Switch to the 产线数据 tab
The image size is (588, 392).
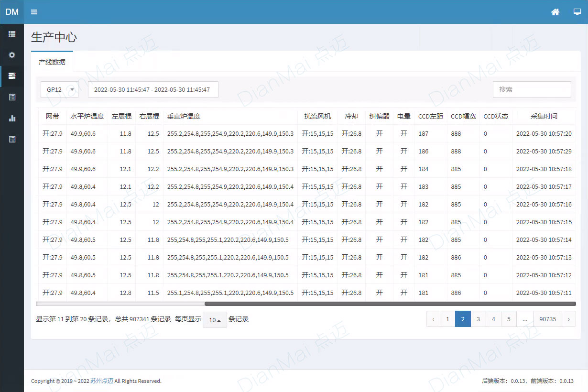(52, 62)
